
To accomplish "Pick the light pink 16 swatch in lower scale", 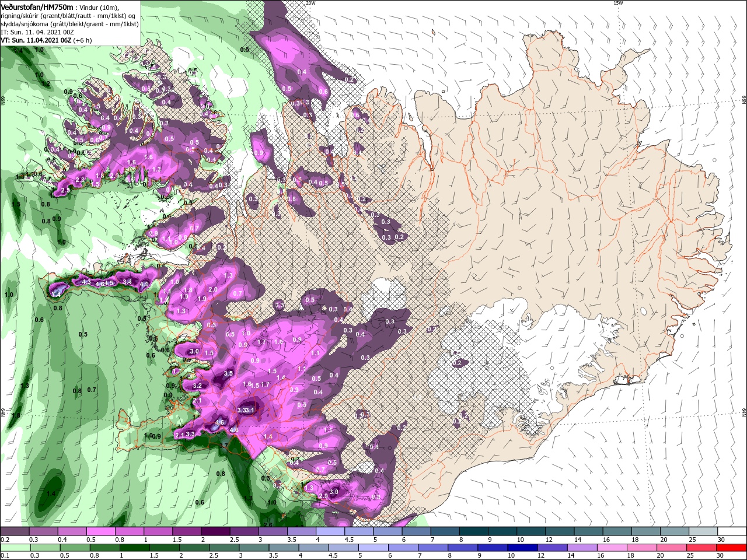I will pos(612,548).
